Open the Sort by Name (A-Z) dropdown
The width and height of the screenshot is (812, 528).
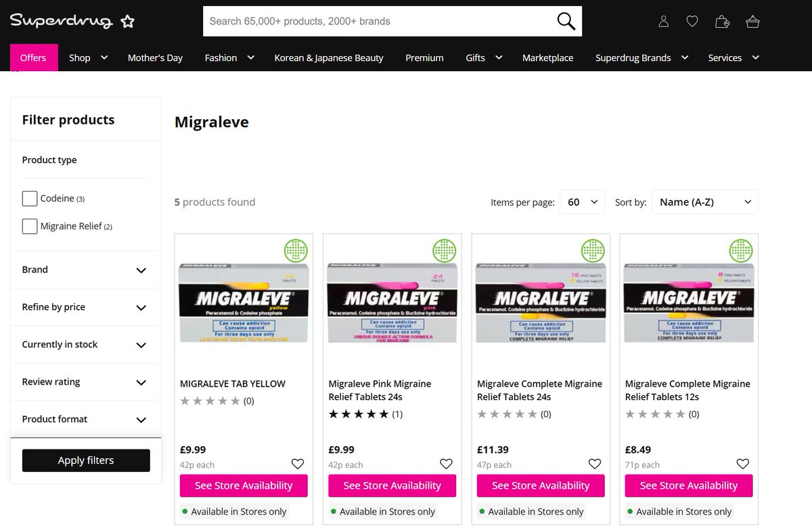pyautogui.click(x=705, y=202)
